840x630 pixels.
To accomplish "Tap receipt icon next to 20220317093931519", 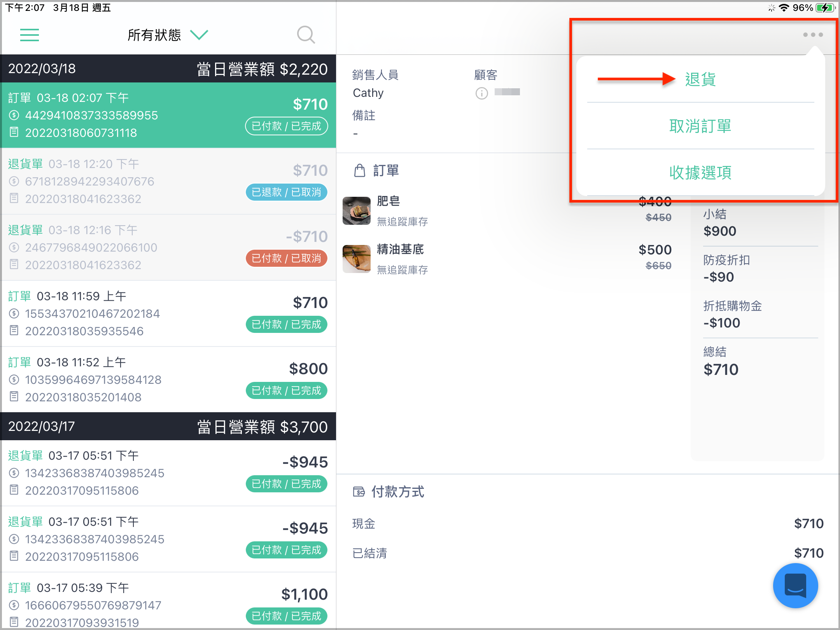I will click(x=14, y=622).
